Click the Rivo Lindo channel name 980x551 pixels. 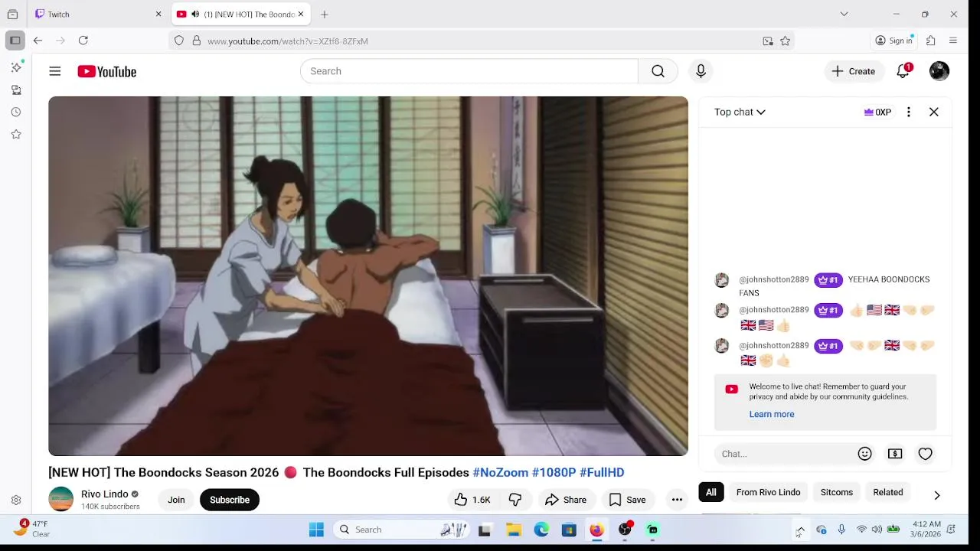[105, 494]
